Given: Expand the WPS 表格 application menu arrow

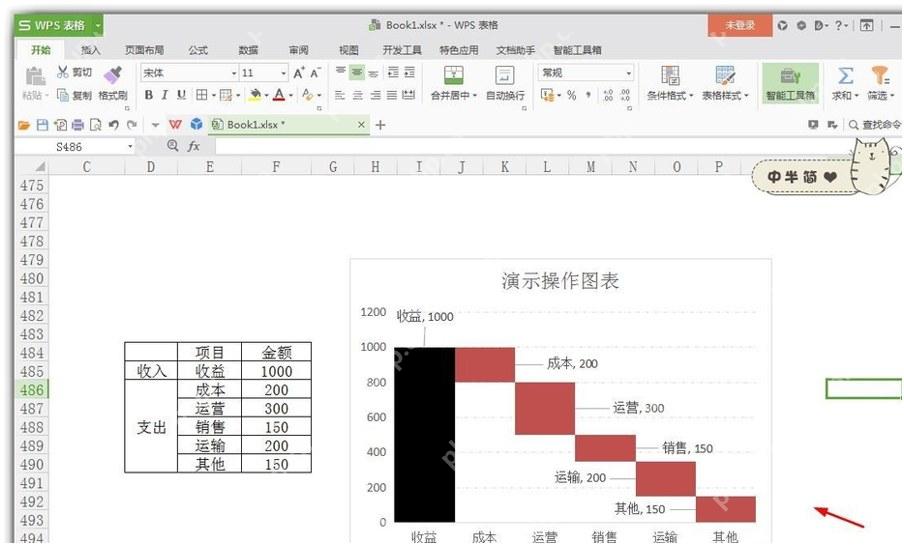Looking at the screenshot, I should (x=98, y=25).
